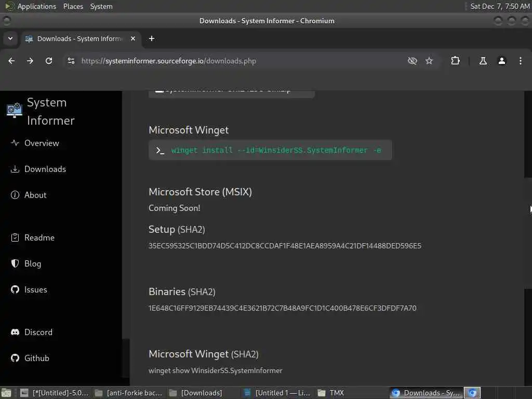This screenshot has width=532, height=399.
Task: Open the Discord sidebar link
Action: [x=38, y=332]
